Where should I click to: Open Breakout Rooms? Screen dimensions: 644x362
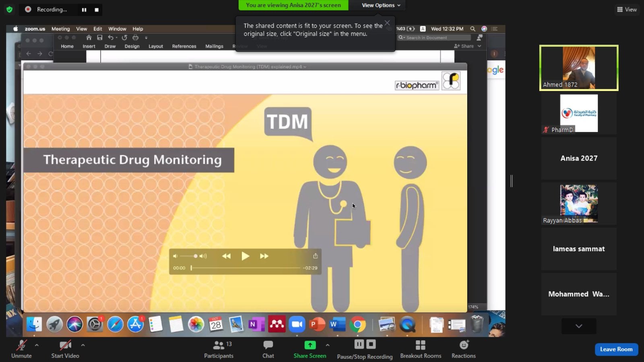pyautogui.click(x=421, y=349)
